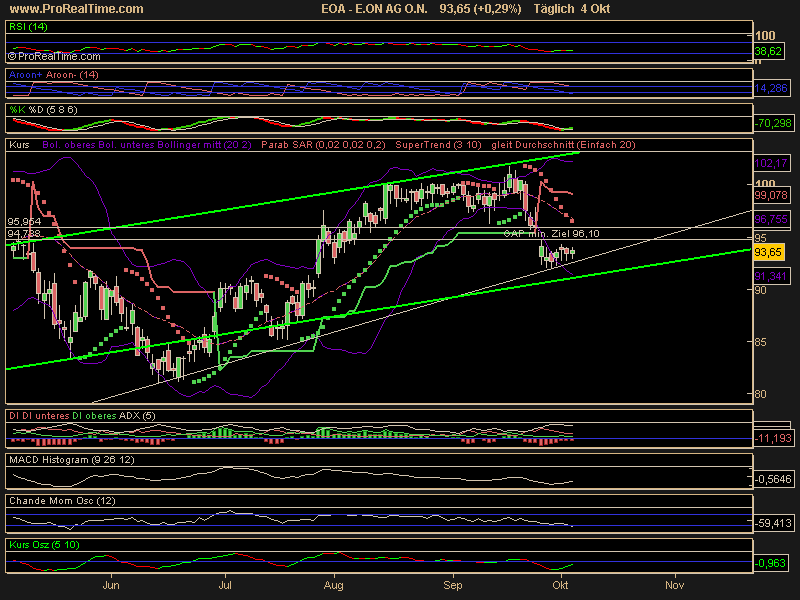800x600 pixels.
Task: Click the 93,65 (+0,29%) price text
Action: (481, 9)
